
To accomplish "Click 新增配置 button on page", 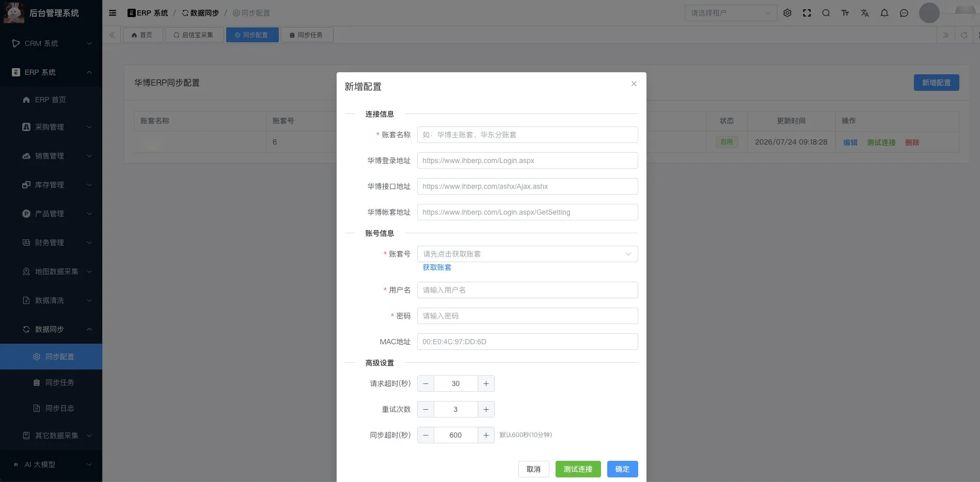I will pyautogui.click(x=936, y=83).
